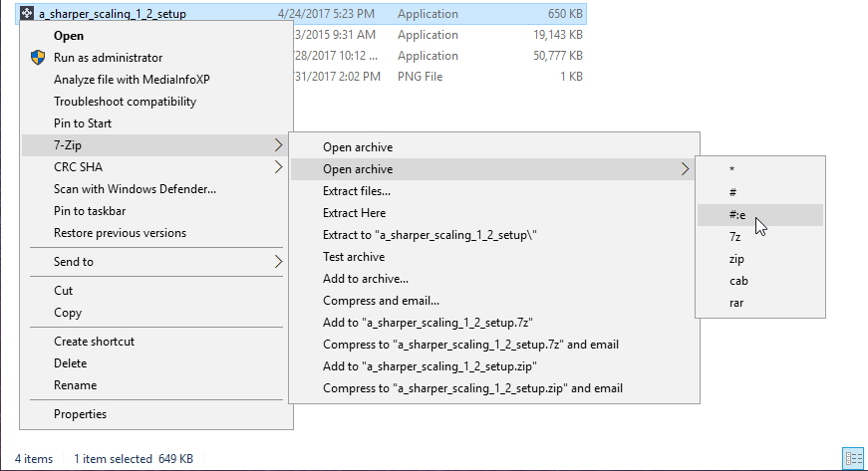The height and width of the screenshot is (471, 868).
Task: Click the 1 item selected status text
Action: 113,459
